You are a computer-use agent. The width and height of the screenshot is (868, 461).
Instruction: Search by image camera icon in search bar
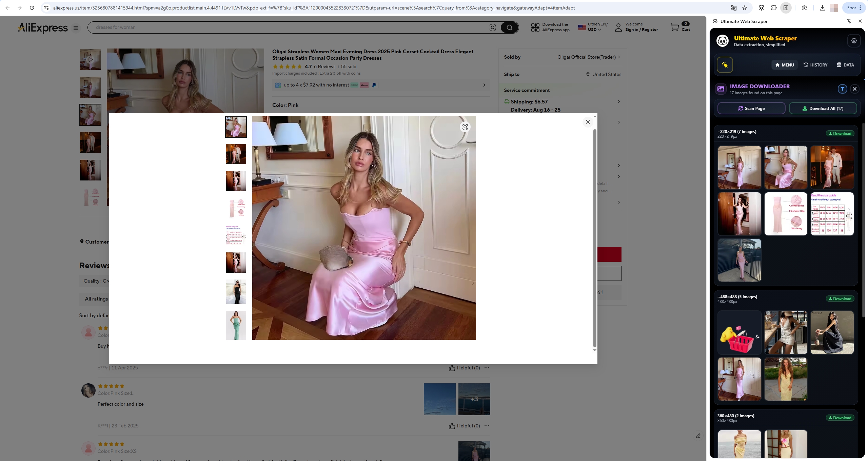pos(493,27)
